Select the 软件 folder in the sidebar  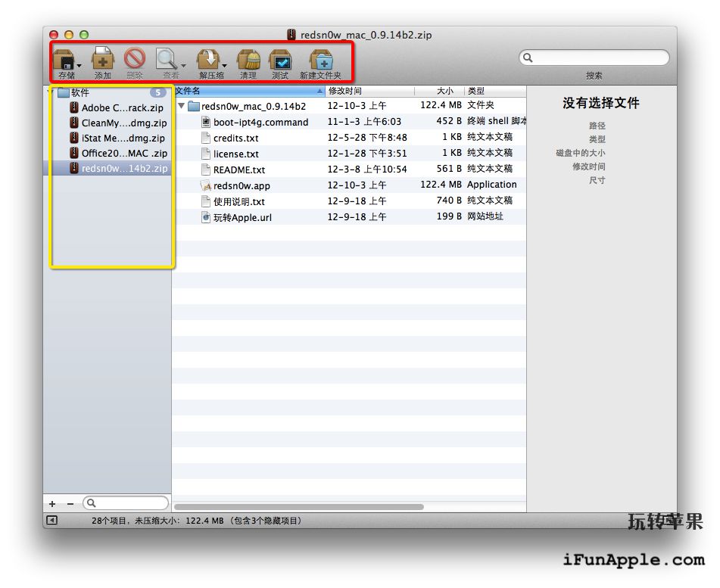pyautogui.click(x=108, y=93)
